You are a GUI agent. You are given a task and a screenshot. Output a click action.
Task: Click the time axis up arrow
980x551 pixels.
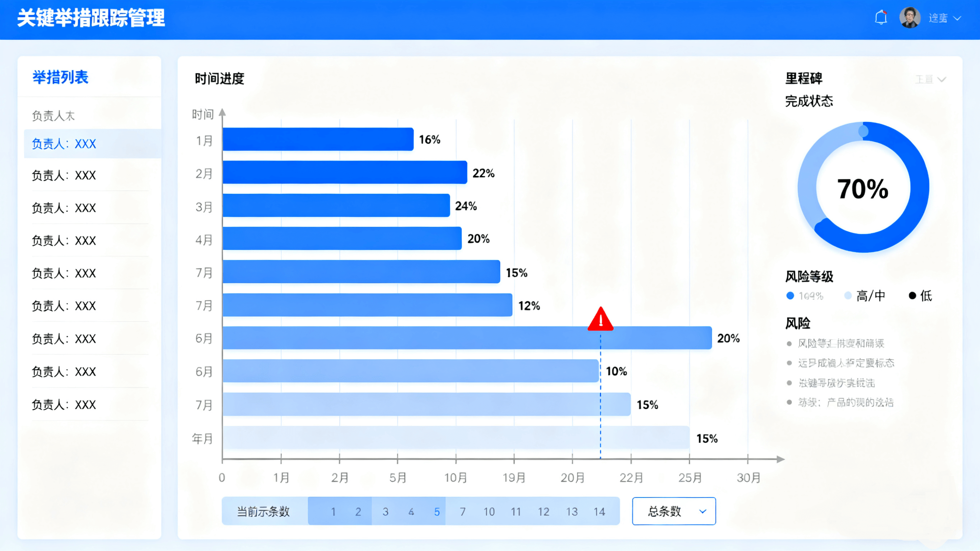[223, 112]
